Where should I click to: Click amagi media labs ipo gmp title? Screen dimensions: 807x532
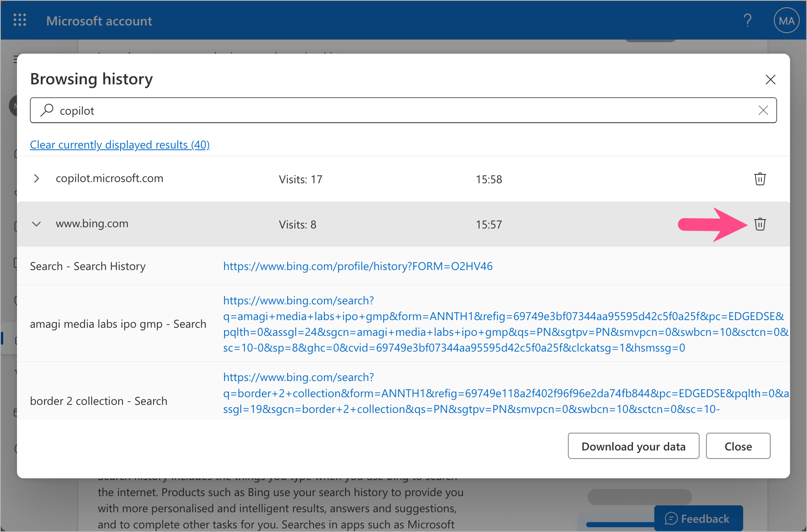(118, 324)
